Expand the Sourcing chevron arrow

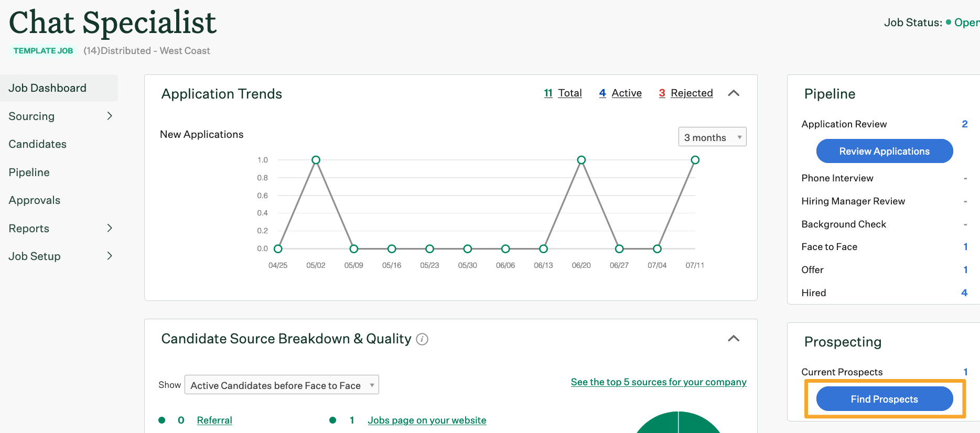(x=110, y=116)
